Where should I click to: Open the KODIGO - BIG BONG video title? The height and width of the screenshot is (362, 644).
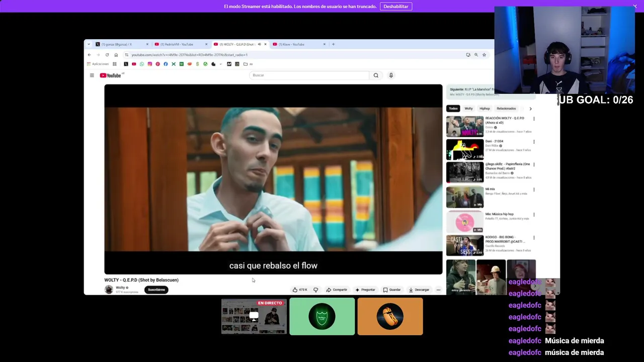pyautogui.click(x=505, y=239)
